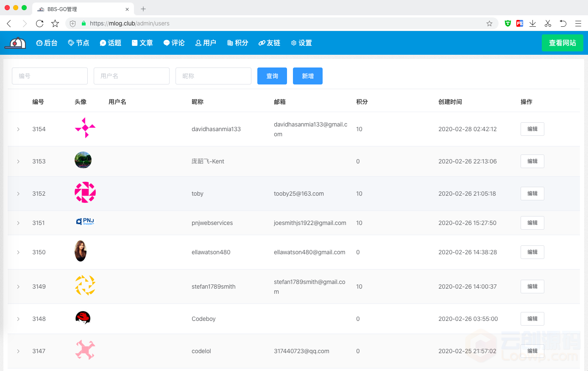Close the BBS-GO管理 tab
The height and width of the screenshot is (371, 588).
(x=127, y=9)
